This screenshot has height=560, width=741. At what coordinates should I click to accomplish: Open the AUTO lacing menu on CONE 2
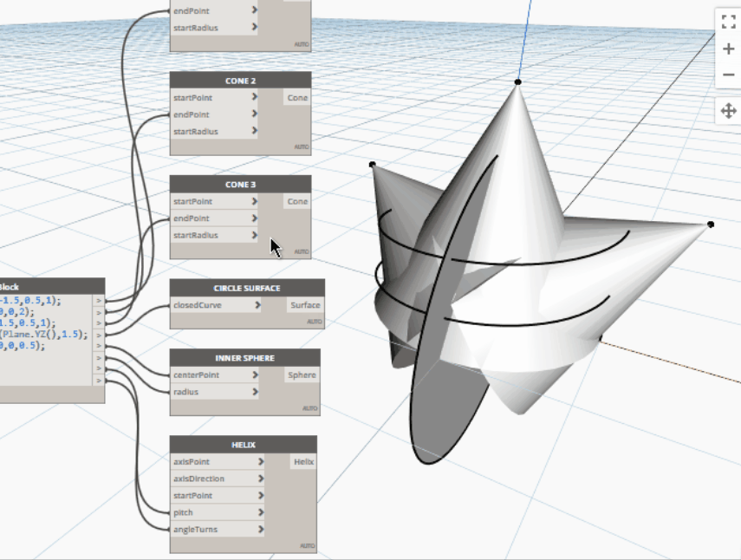(302, 147)
